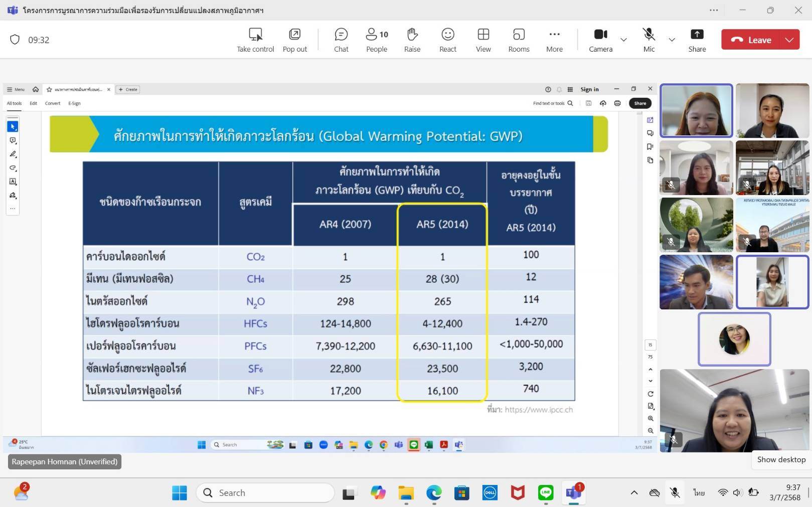Open the title bar ellipsis menu
This screenshot has width=812, height=507.
pos(714,10)
